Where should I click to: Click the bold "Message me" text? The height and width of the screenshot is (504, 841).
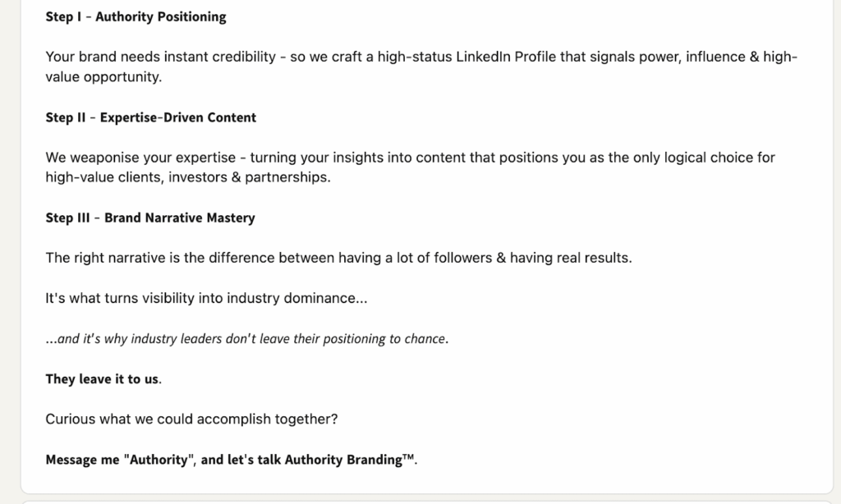pos(82,460)
